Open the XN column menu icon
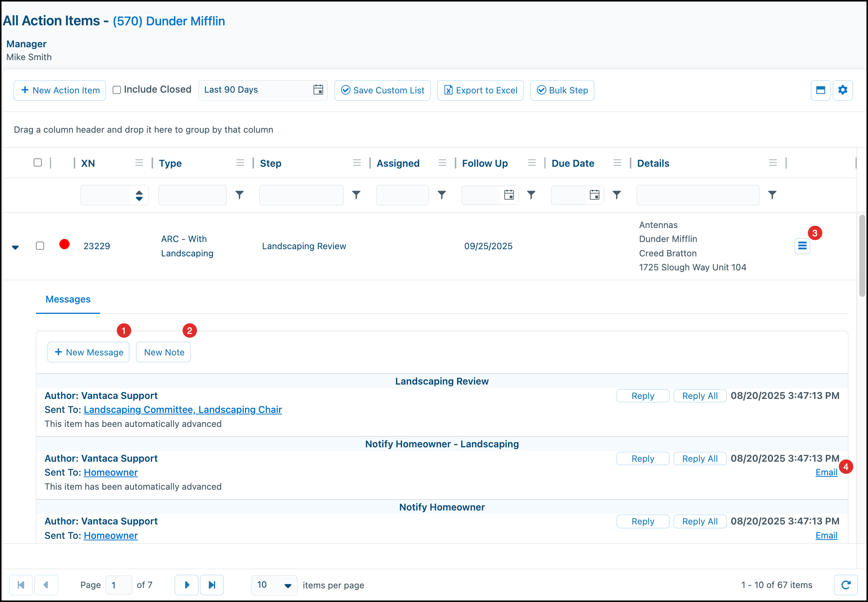Image resolution: width=868 pixels, height=602 pixels. [139, 163]
